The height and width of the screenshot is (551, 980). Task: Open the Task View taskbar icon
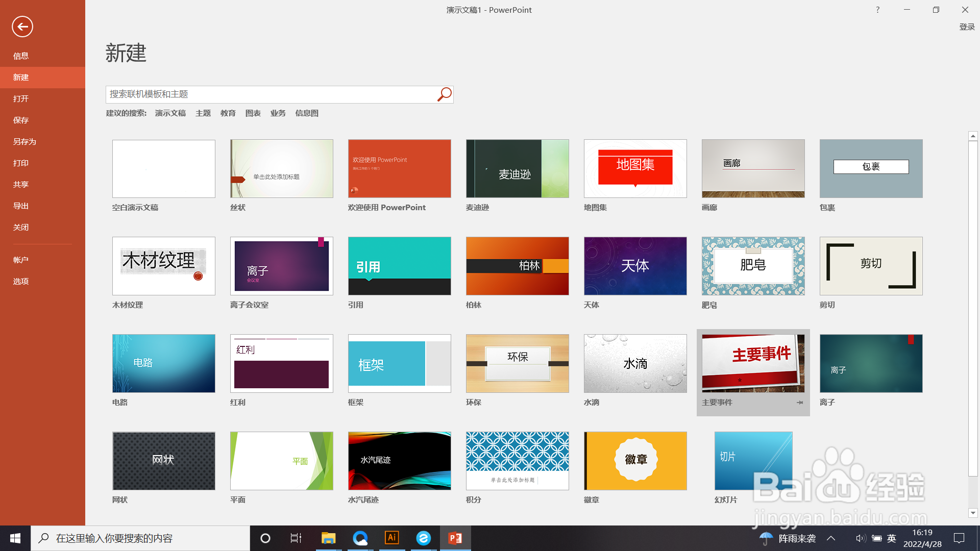click(296, 538)
